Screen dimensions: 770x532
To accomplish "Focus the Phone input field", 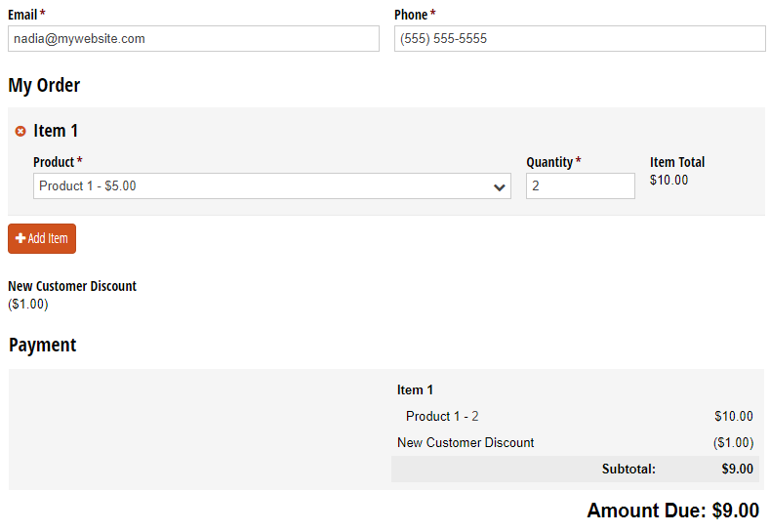I will point(580,39).
